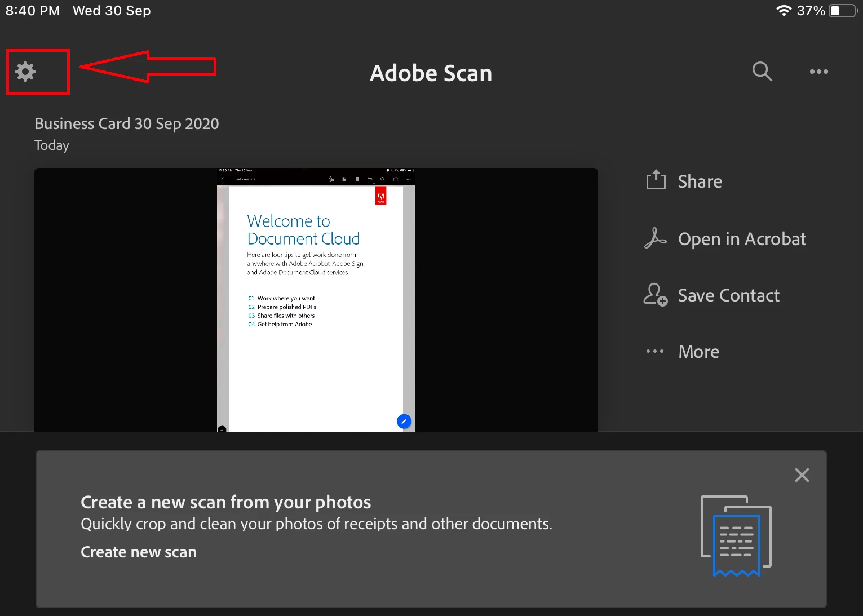Dismiss the photo scan banner
Screen dimensions: 863x616
802,475
